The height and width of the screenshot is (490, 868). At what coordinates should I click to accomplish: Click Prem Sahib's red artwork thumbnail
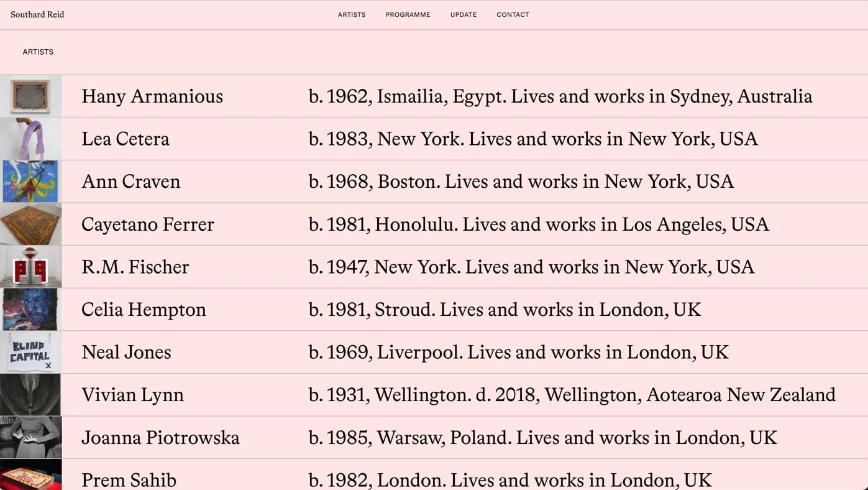(x=30, y=476)
